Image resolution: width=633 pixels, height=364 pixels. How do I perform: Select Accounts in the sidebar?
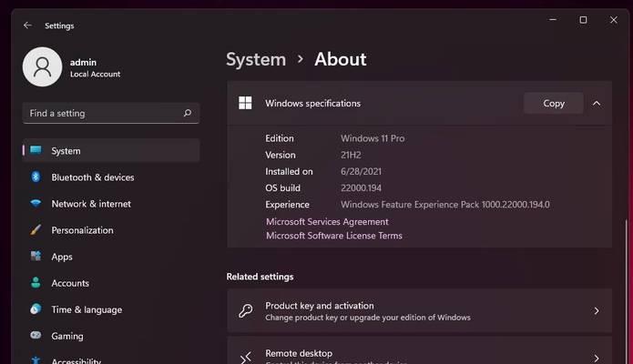(x=111, y=283)
